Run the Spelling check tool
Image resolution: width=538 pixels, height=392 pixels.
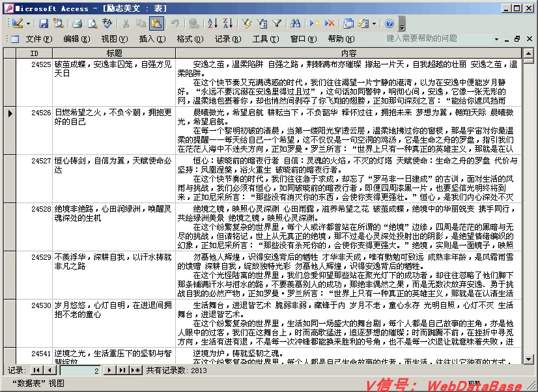107,23
